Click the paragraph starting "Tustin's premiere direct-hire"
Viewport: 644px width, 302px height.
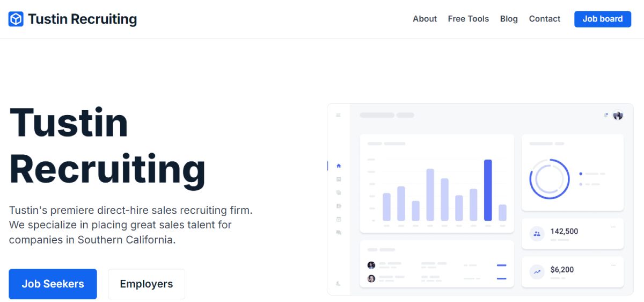click(131, 225)
